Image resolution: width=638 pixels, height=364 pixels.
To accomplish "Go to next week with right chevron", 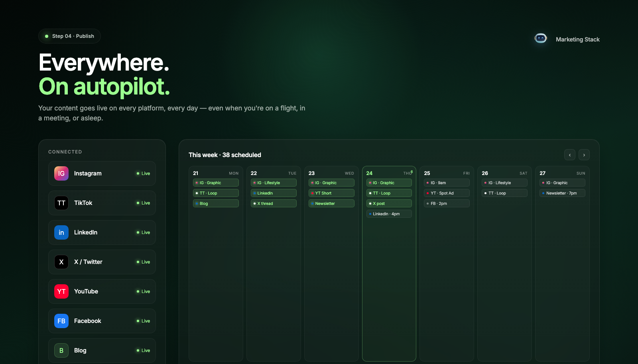I will click(584, 155).
